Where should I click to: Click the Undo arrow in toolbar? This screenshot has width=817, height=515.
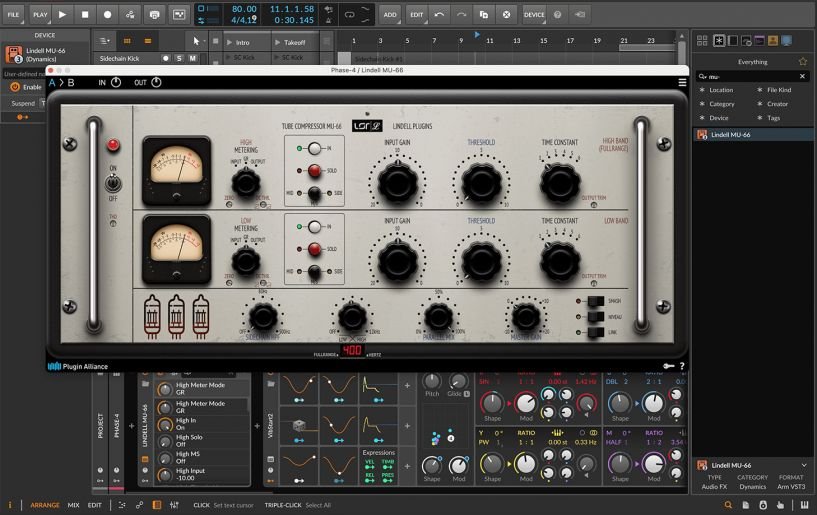point(440,15)
